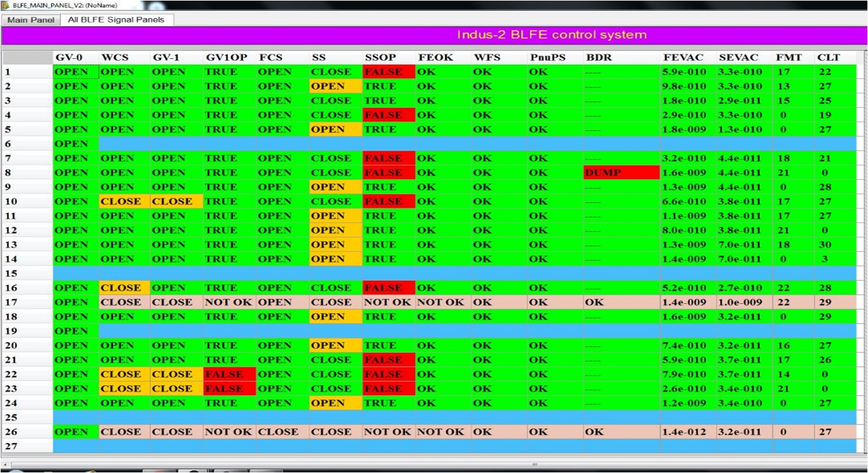
Task: Select the BDR OK cell in row 26
Action: click(622, 432)
